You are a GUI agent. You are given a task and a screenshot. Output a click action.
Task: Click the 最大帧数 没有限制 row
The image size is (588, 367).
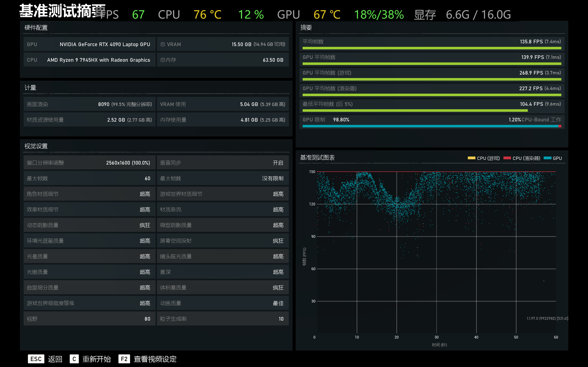[223, 178]
